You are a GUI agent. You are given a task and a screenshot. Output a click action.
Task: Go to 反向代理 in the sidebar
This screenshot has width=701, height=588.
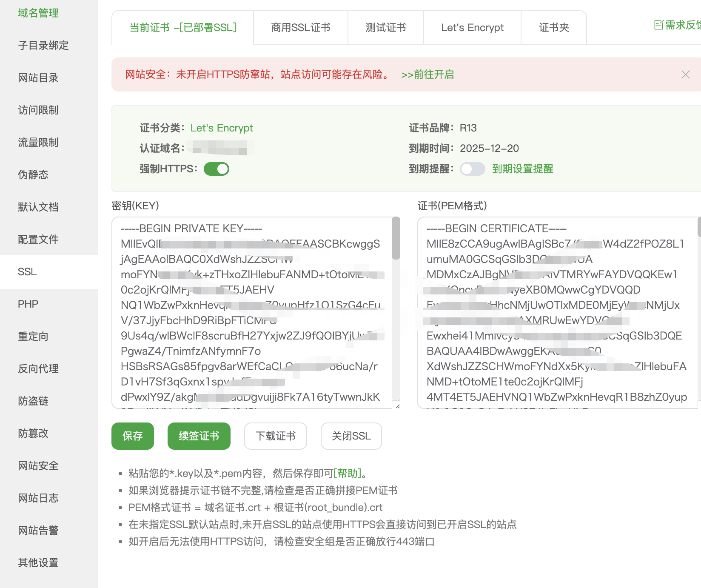coord(38,369)
